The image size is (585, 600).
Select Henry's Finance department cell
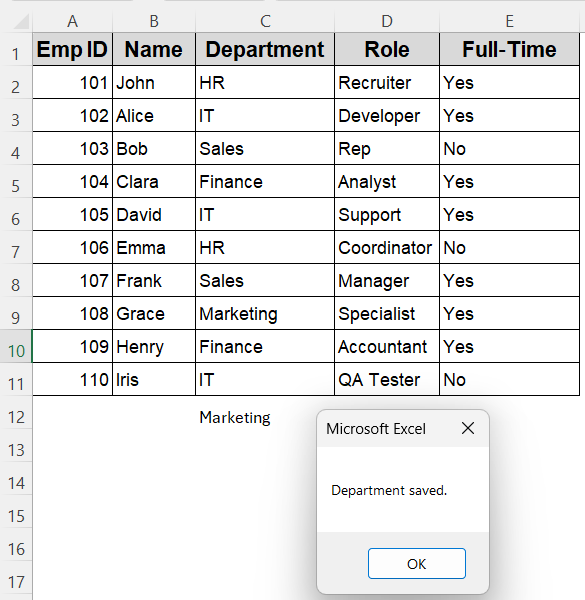pyautogui.click(x=265, y=346)
